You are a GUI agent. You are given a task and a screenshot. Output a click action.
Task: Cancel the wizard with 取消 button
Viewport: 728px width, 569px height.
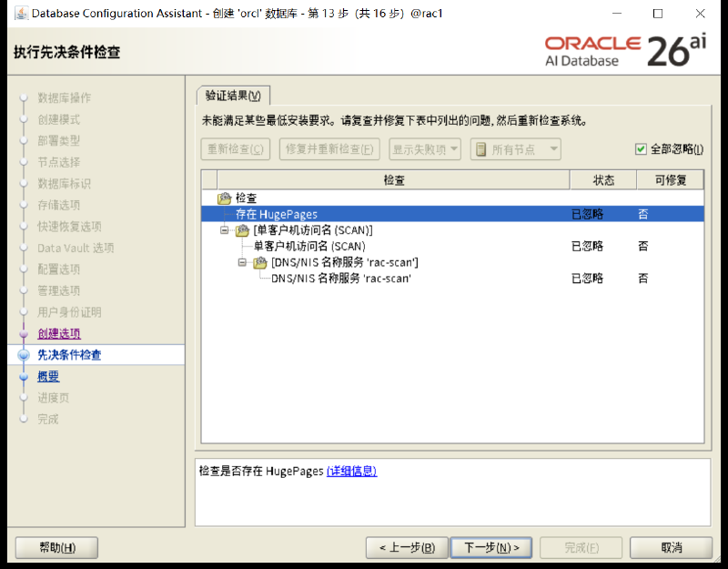(x=671, y=548)
